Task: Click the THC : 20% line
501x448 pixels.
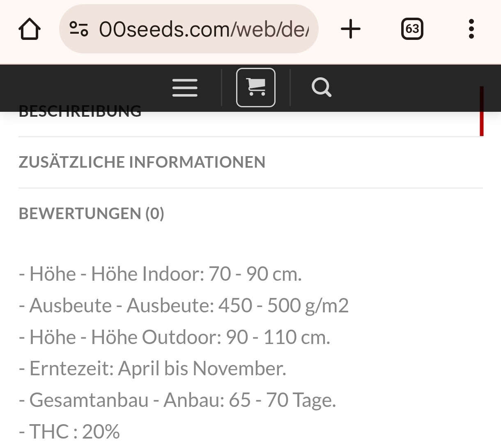Action: pyautogui.click(x=69, y=432)
